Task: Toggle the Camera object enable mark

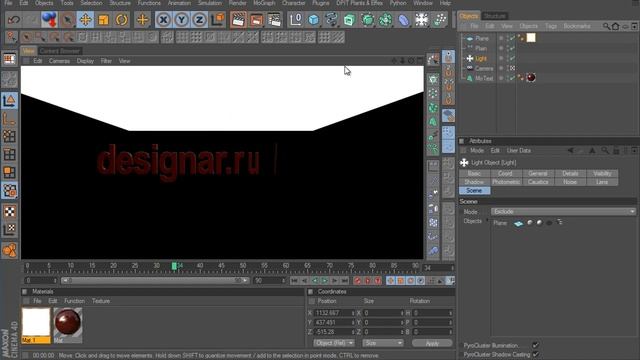Action: click(512, 68)
